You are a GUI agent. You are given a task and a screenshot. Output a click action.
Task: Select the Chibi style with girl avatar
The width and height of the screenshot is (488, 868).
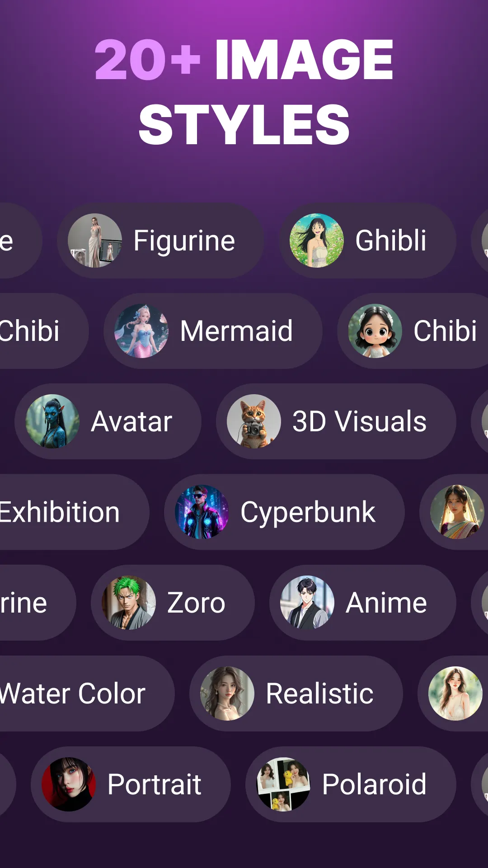413,331
